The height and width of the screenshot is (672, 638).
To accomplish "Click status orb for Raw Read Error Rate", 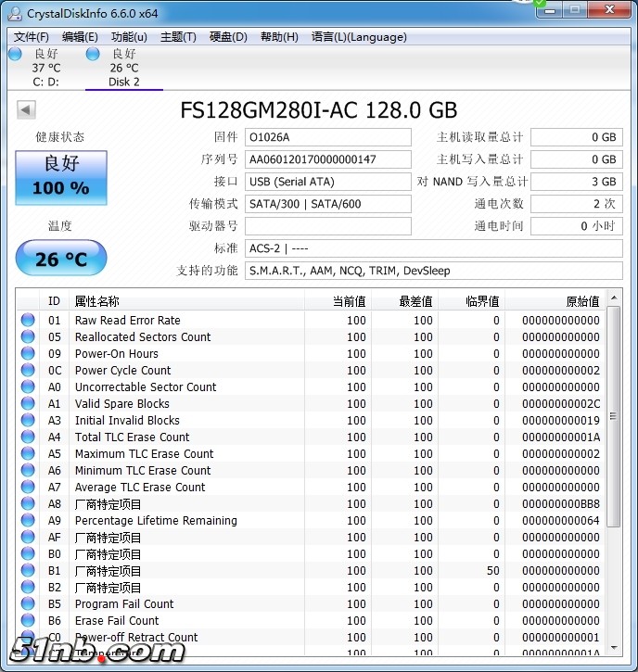I will [28, 321].
